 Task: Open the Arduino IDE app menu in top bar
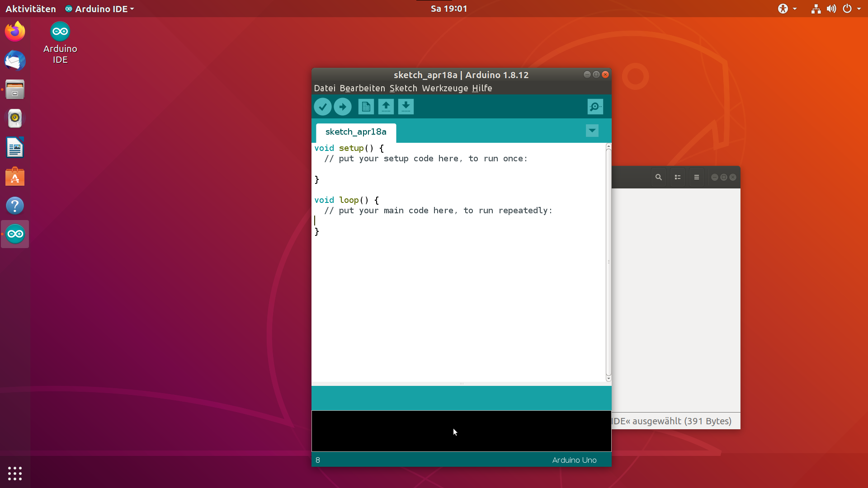(x=99, y=9)
